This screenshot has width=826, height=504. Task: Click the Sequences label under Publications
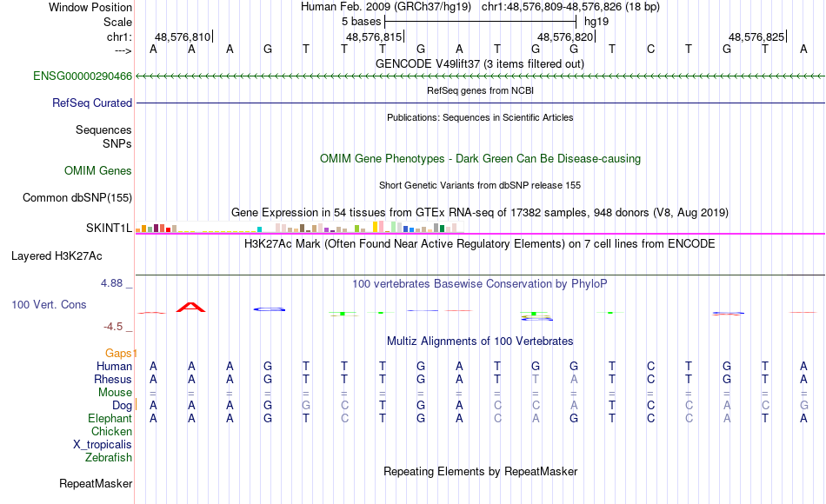[x=103, y=129]
